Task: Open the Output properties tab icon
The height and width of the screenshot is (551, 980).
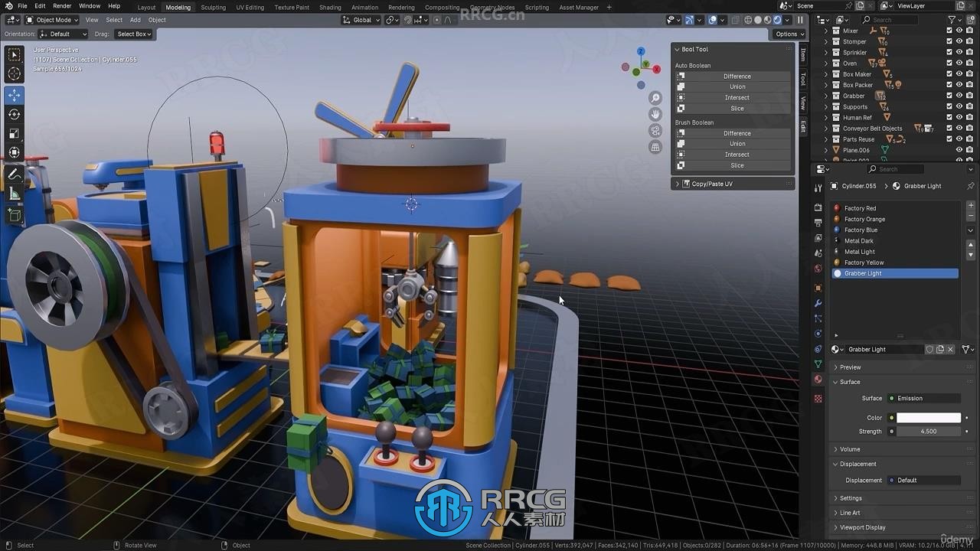Action: coord(818,223)
